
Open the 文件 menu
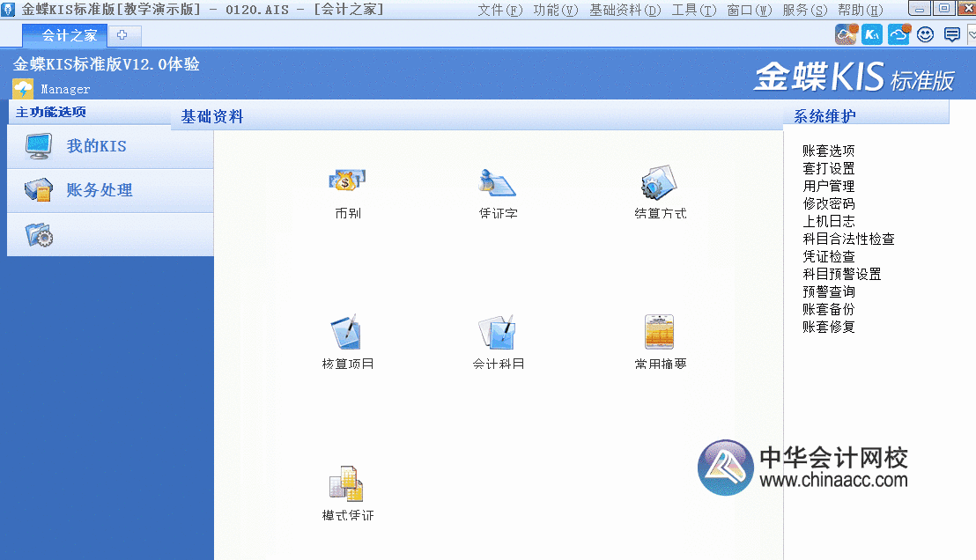click(x=499, y=9)
